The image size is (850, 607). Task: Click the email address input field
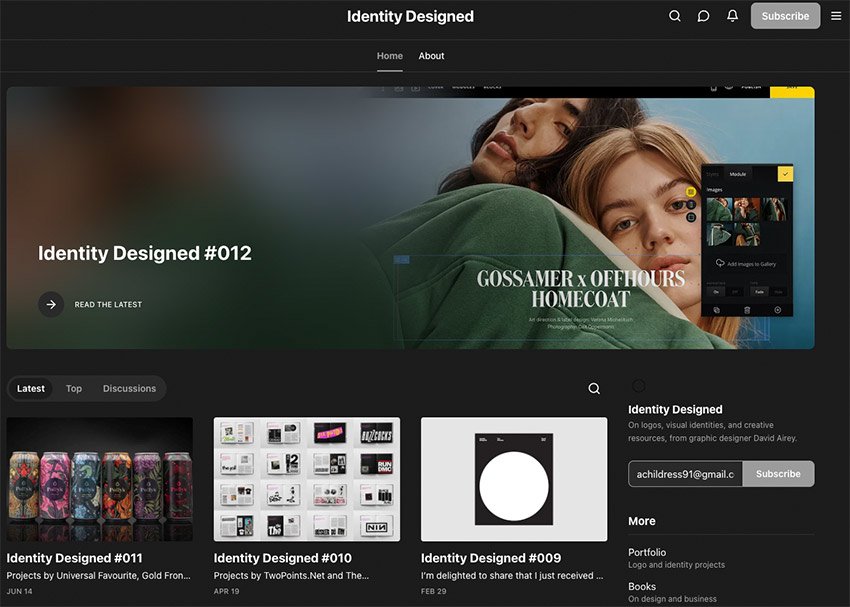click(685, 474)
